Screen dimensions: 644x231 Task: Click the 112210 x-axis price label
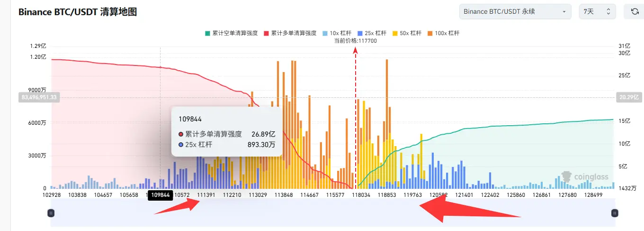232,195
